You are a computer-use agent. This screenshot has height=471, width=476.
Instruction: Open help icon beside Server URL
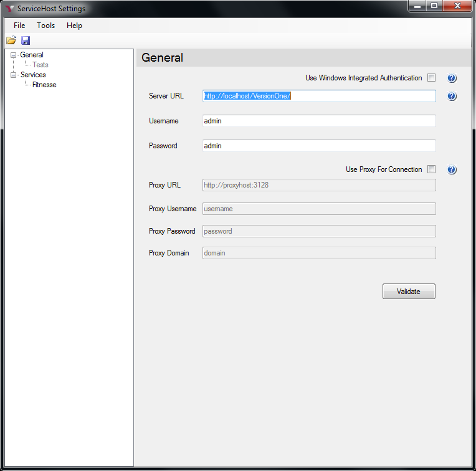(452, 96)
